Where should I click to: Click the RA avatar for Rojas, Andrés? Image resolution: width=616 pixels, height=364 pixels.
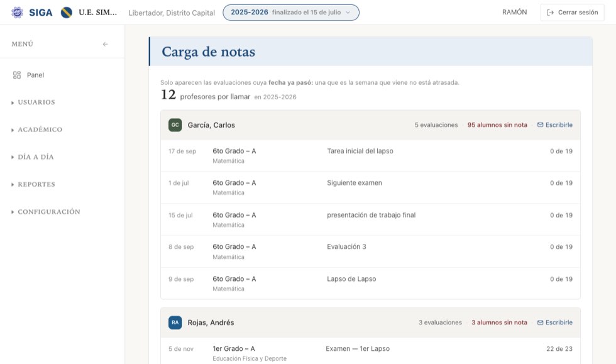tap(175, 323)
